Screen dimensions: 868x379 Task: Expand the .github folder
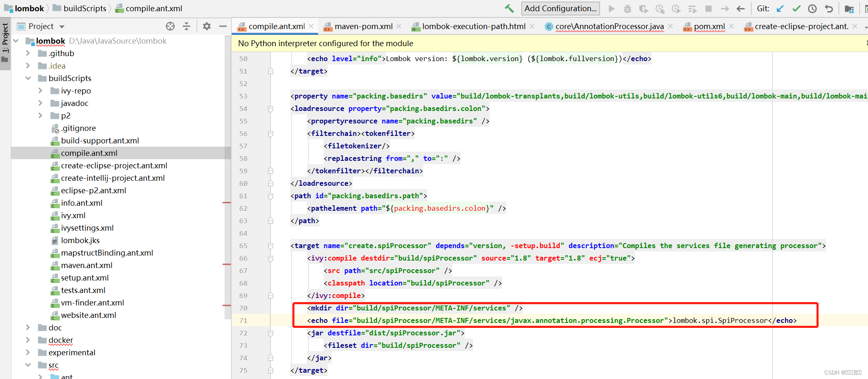click(28, 53)
